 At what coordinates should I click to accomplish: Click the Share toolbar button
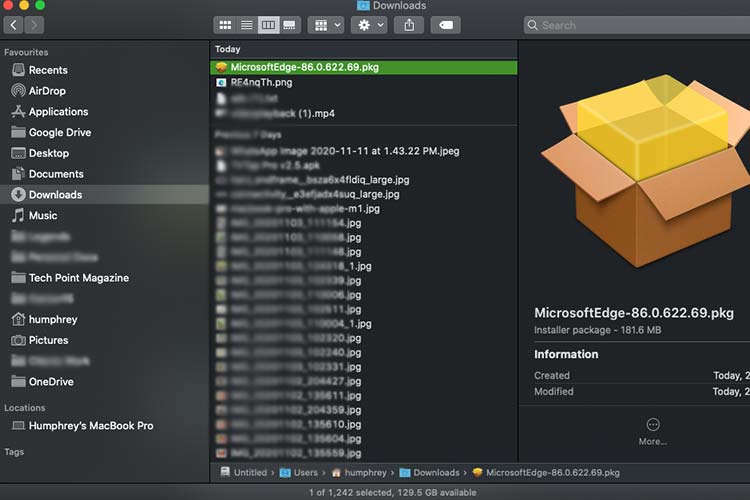tap(409, 25)
